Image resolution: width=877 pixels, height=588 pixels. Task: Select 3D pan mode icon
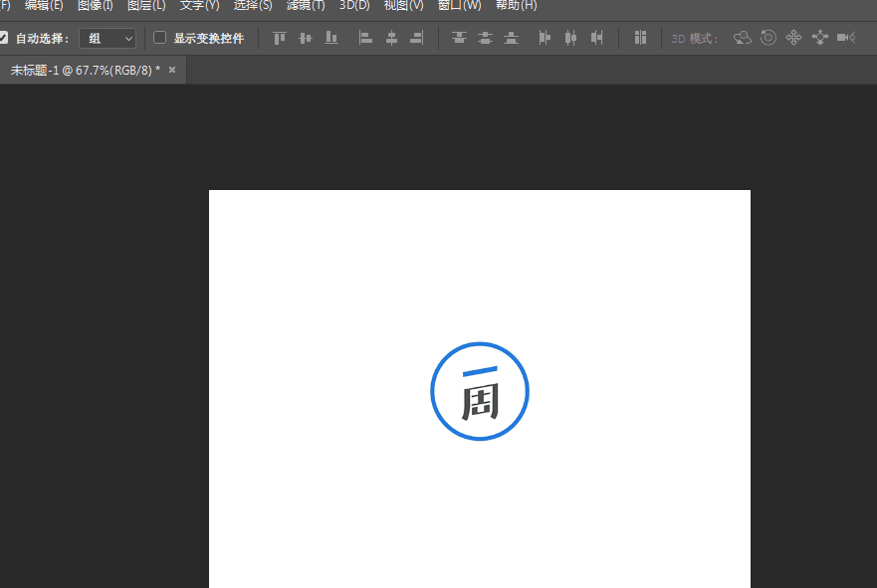tap(793, 38)
